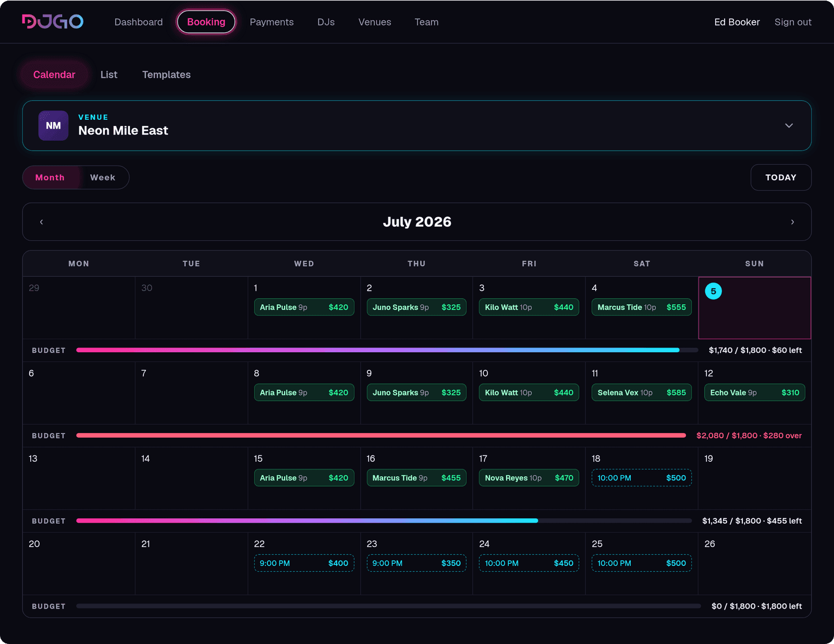The height and width of the screenshot is (644, 834).
Task: Click the empty July 19 day cell
Action: pos(755,478)
